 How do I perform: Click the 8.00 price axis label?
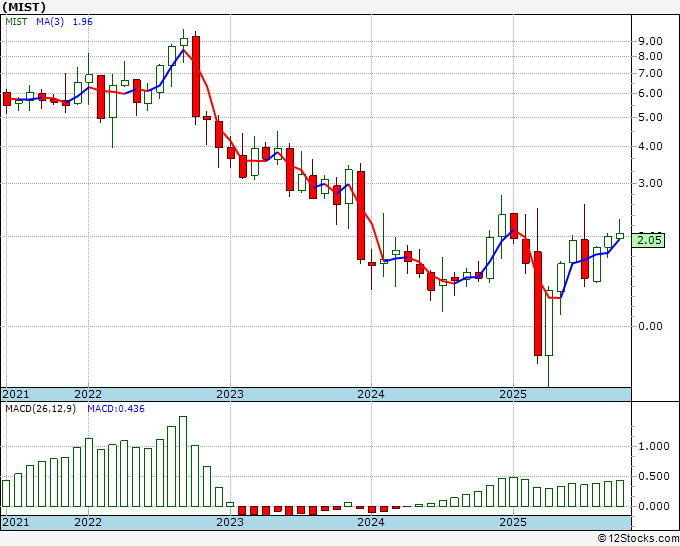(x=650, y=56)
